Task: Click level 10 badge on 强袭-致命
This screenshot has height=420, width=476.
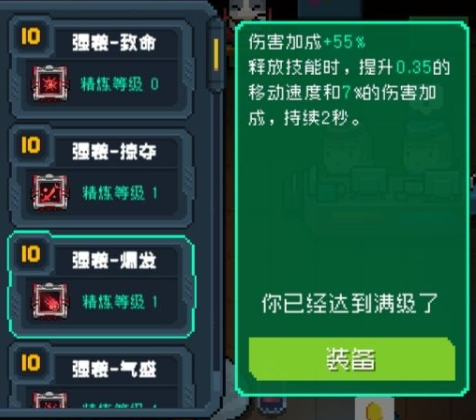Action: tap(30, 36)
